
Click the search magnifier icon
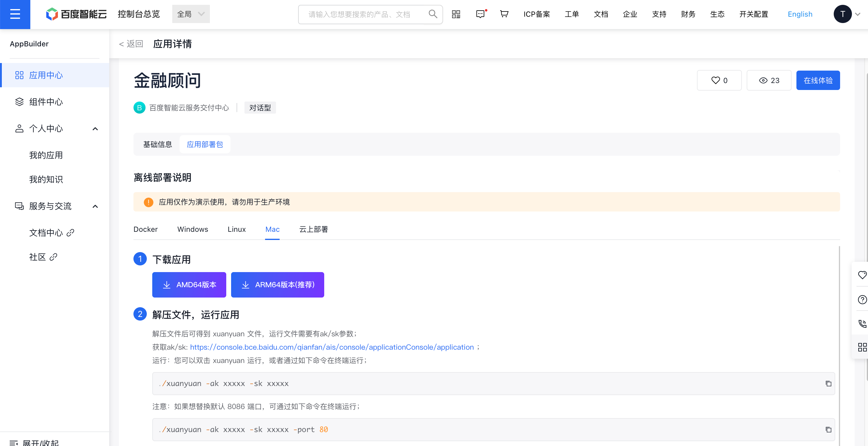pos(433,14)
